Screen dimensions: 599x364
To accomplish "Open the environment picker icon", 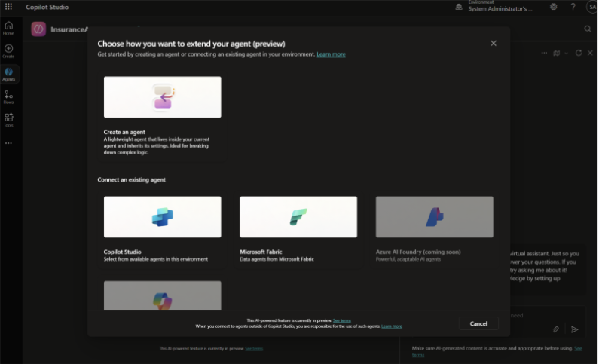I will (x=459, y=7).
